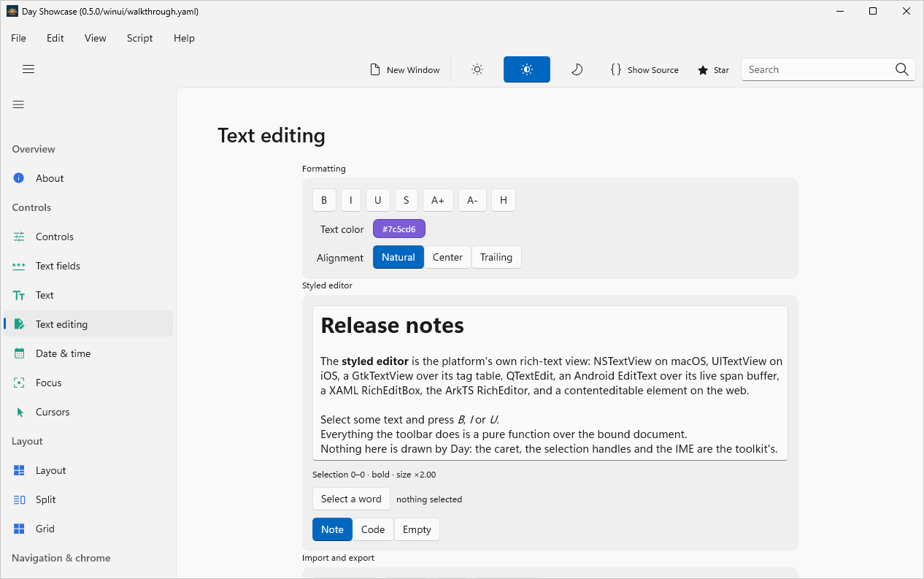Go to the Text fields page label
The image size is (924, 579).
point(58,266)
